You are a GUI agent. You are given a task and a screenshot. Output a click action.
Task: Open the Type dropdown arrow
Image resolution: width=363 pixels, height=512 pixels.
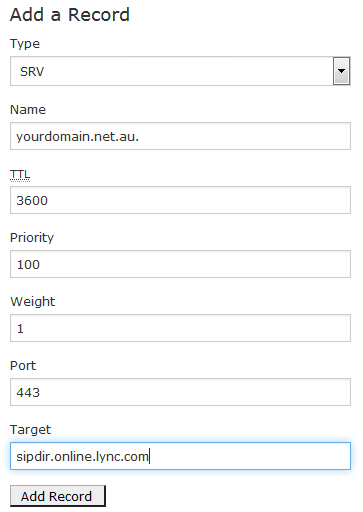coord(341,71)
